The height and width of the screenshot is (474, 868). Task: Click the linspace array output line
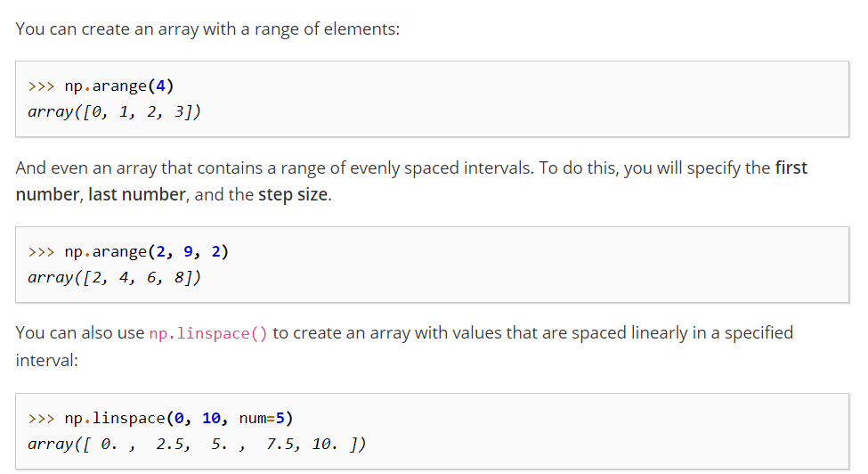pyautogui.click(x=197, y=444)
